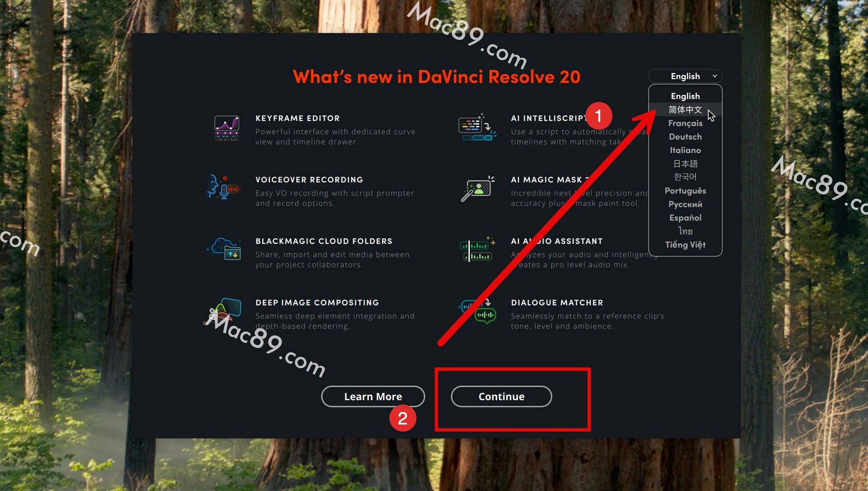Choose Português in the language list
The image size is (868, 491).
click(x=685, y=191)
